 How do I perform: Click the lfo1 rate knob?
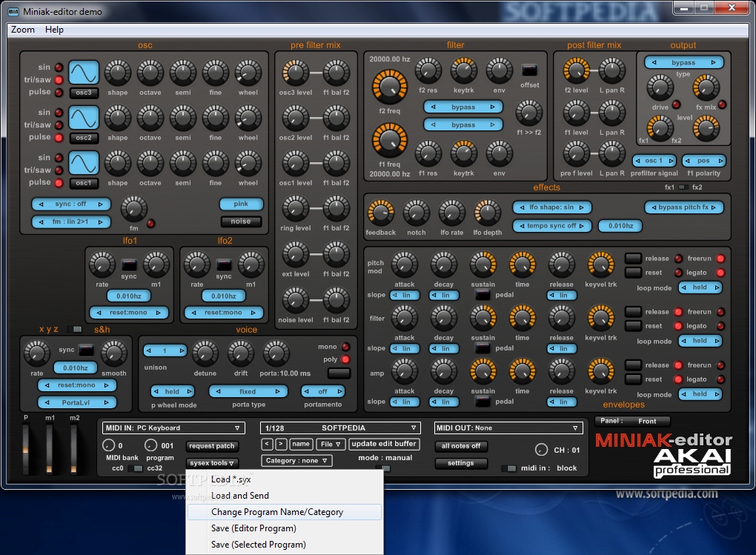click(x=102, y=265)
